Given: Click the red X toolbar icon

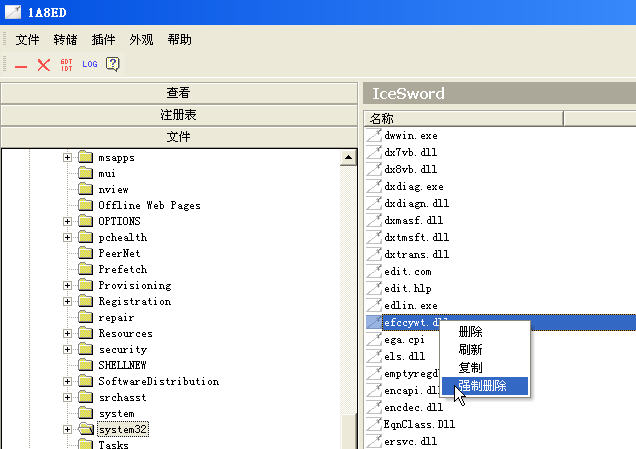Looking at the screenshot, I should tap(44, 64).
